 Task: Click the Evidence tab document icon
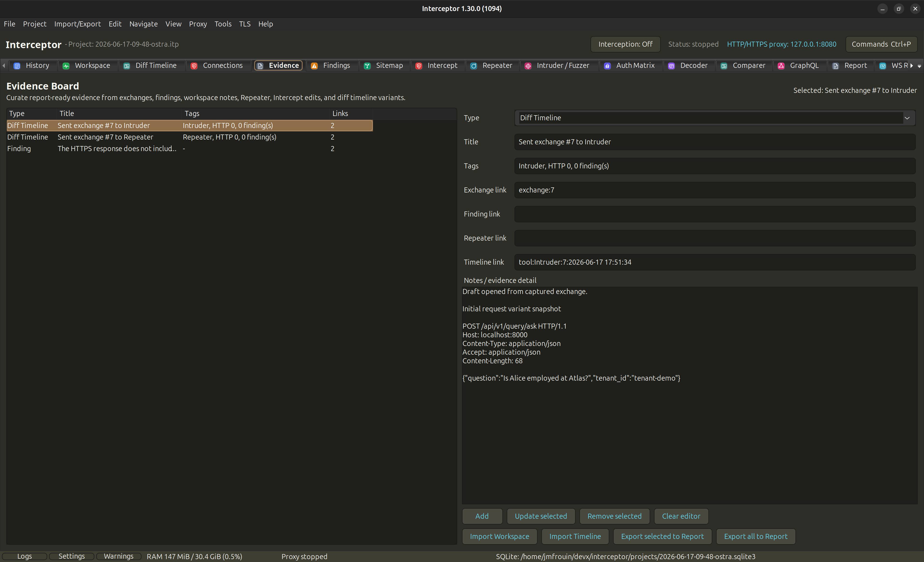(260, 66)
